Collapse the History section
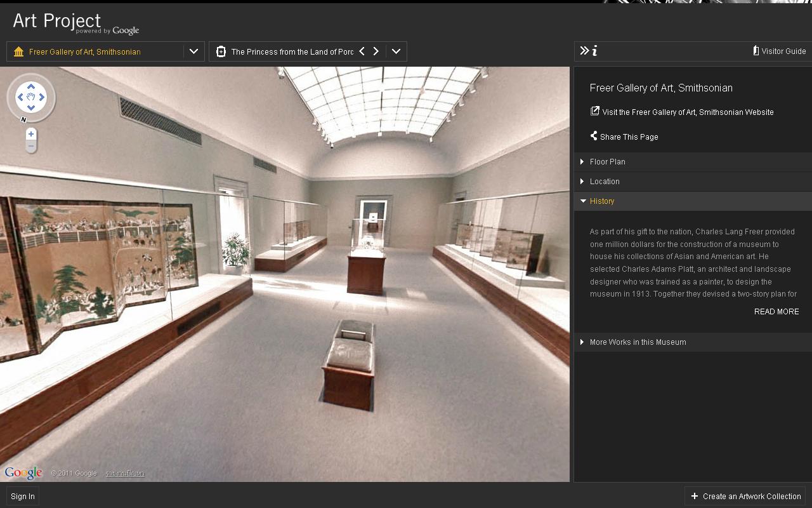This screenshot has height=508, width=812. (693, 201)
